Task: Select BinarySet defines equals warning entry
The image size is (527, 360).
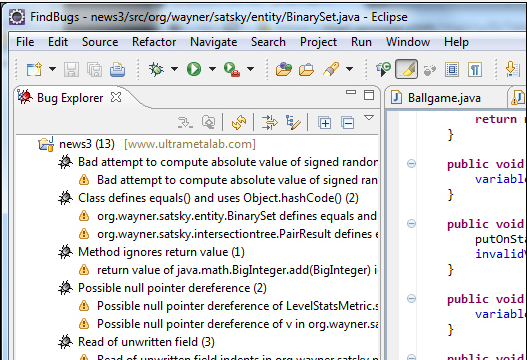Action: click(x=237, y=216)
